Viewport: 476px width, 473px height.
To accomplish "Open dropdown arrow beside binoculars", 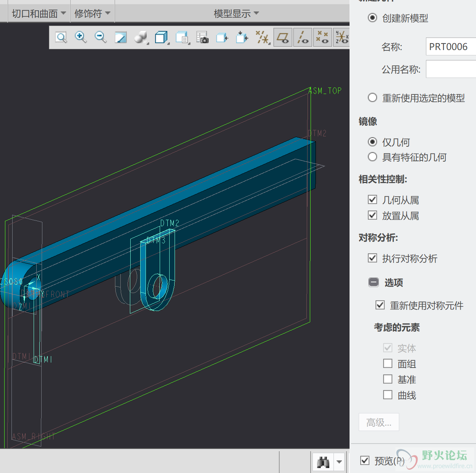I will pos(339,462).
